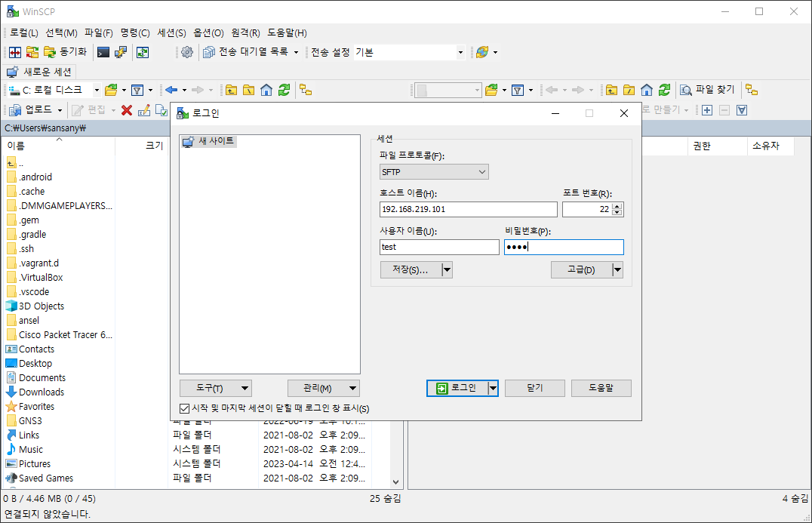Screen dimensions: 812x523
Task: Open the 로컬(L) menu
Action: click(24, 32)
